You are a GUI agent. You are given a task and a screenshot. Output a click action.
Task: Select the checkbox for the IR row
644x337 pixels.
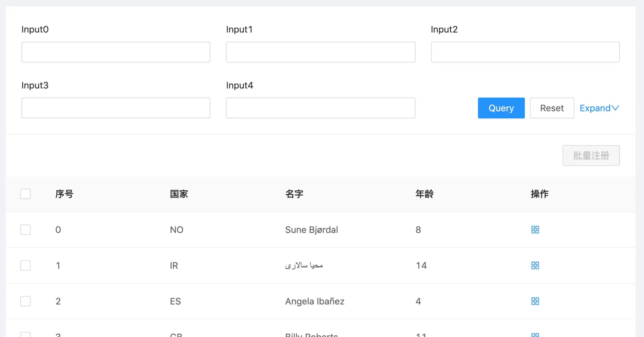[x=25, y=265]
